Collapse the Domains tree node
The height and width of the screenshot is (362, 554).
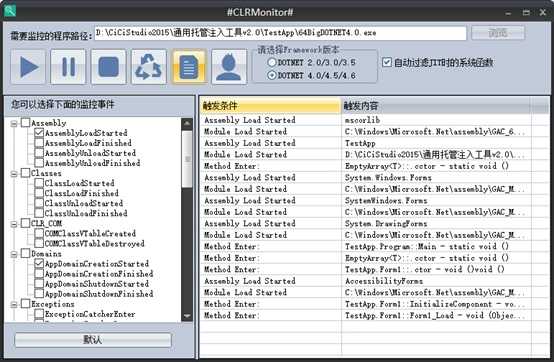pyautogui.click(x=14, y=254)
